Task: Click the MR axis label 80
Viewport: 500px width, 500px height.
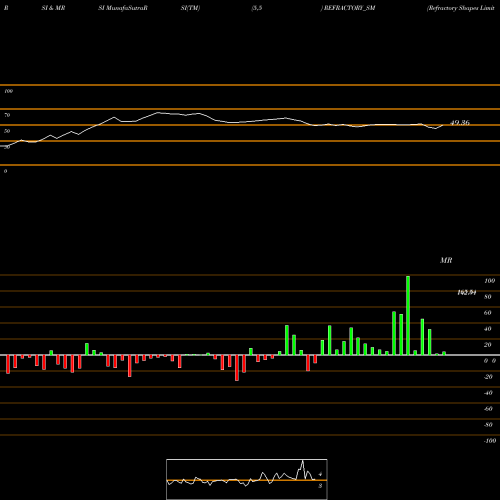Action: [x=488, y=297]
